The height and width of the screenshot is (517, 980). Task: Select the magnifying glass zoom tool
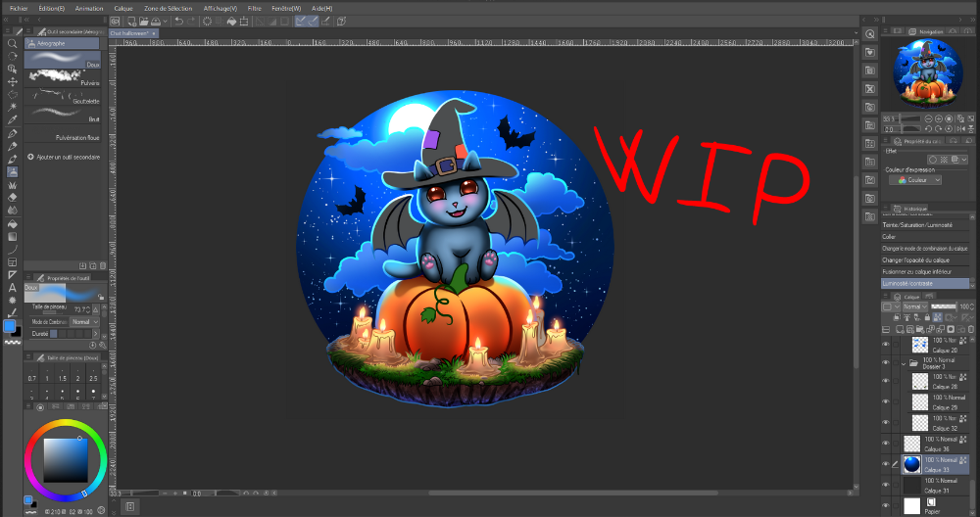[12, 44]
